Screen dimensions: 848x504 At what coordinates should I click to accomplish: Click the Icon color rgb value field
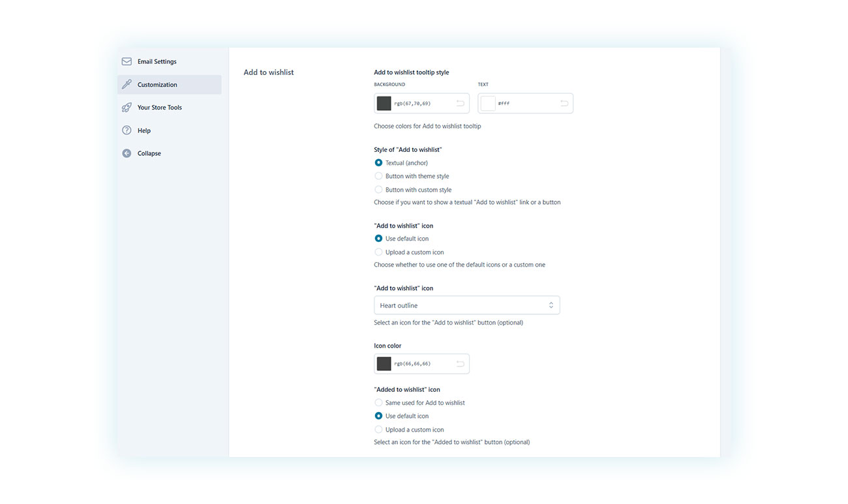(x=421, y=364)
